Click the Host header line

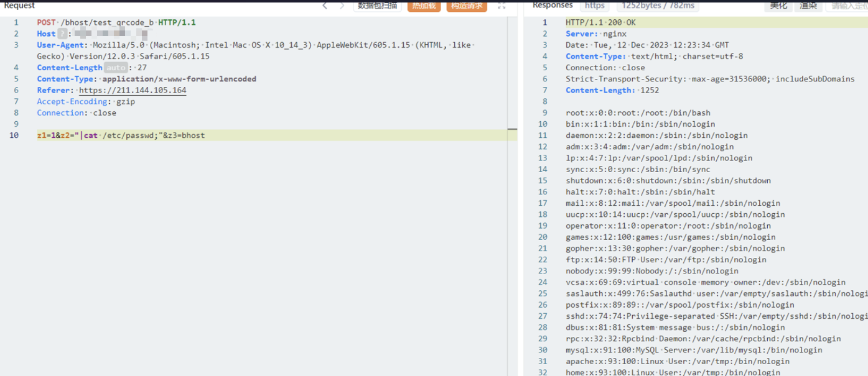[93, 34]
